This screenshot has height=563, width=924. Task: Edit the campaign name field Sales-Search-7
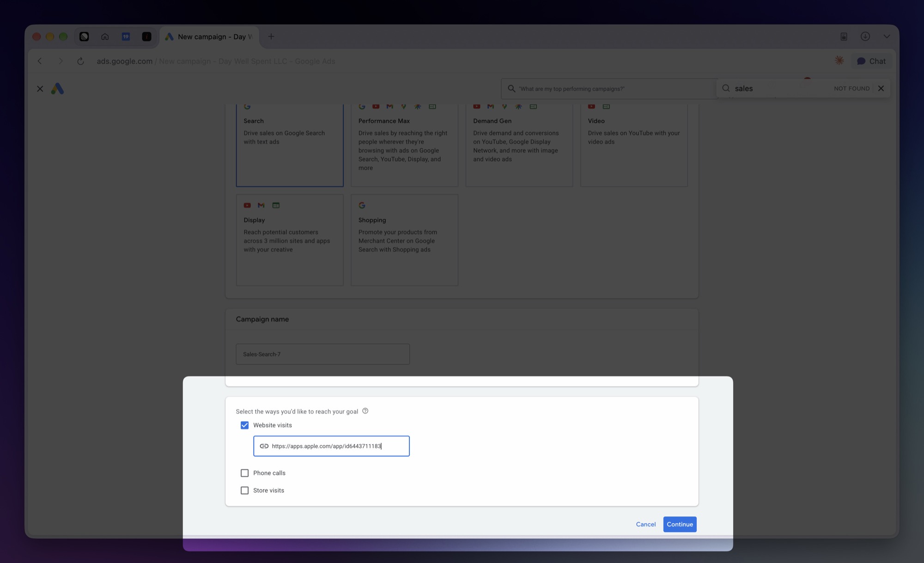322,354
